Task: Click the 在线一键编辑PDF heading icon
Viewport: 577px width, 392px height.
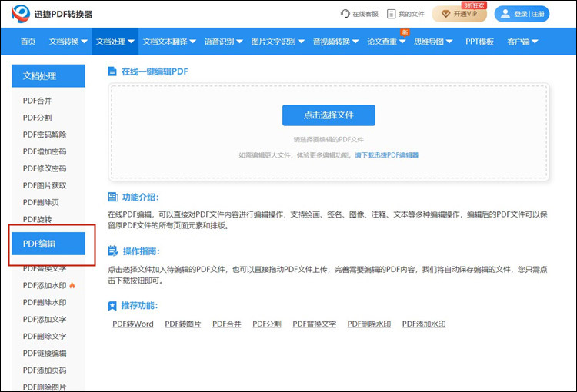Action: coord(112,71)
